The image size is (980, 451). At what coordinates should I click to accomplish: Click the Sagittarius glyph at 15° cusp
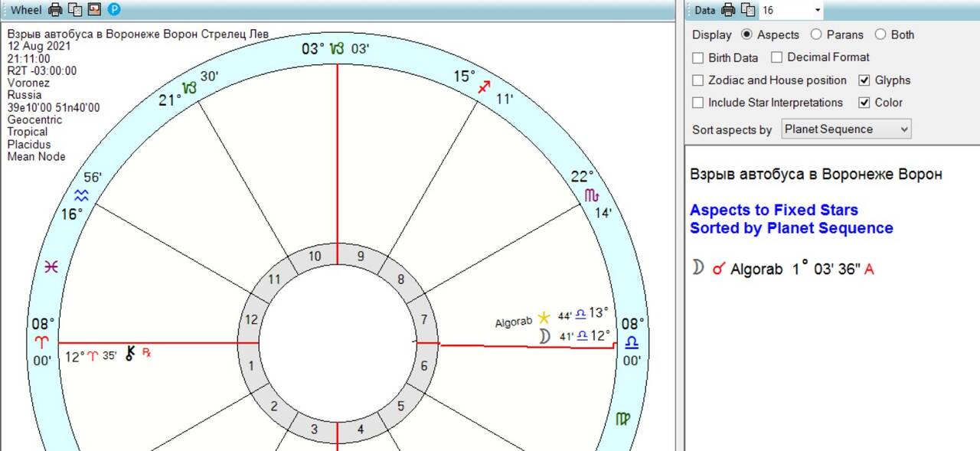484,88
